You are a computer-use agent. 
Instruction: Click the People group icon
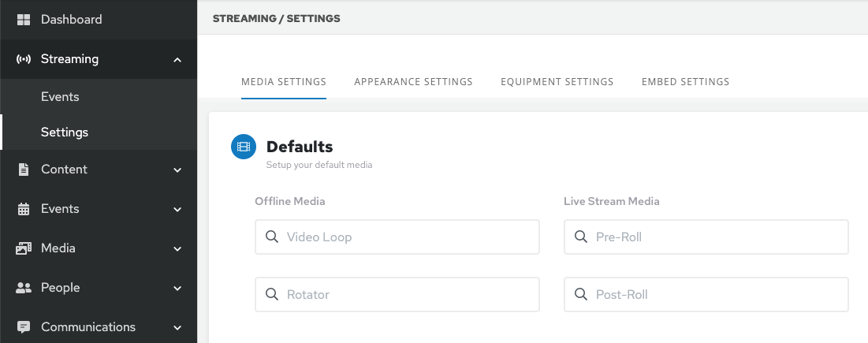pyautogui.click(x=23, y=288)
